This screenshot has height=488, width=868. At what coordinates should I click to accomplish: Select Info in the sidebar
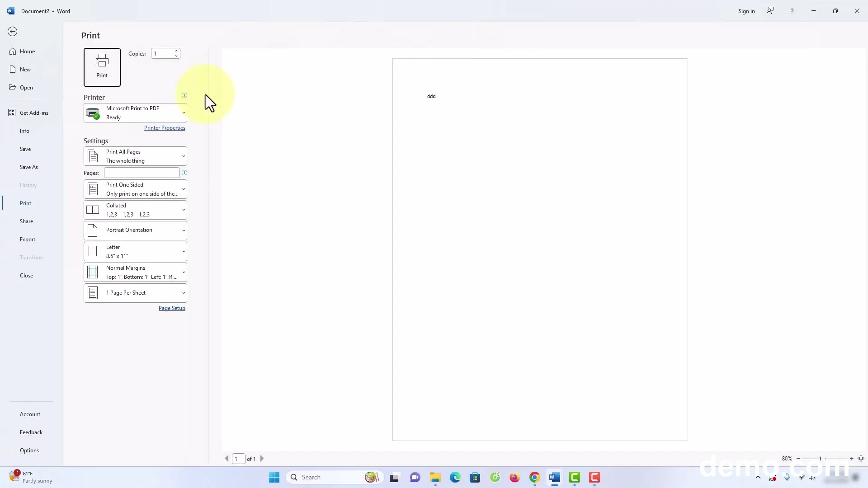(24, 131)
